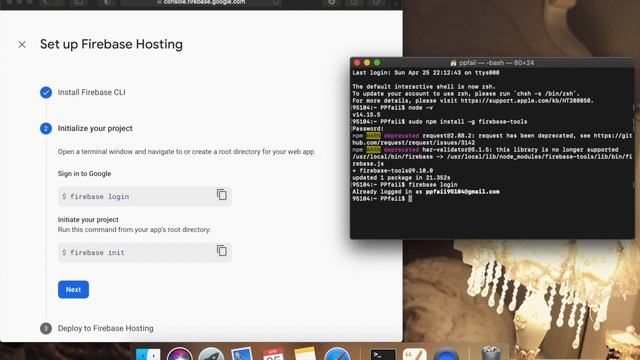The height and width of the screenshot is (360, 640).
Task: Open Notes from the Dock
Action: (x=305, y=354)
